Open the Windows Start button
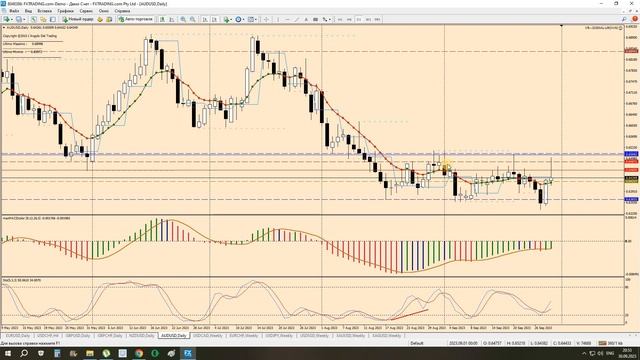 coord(8,353)
